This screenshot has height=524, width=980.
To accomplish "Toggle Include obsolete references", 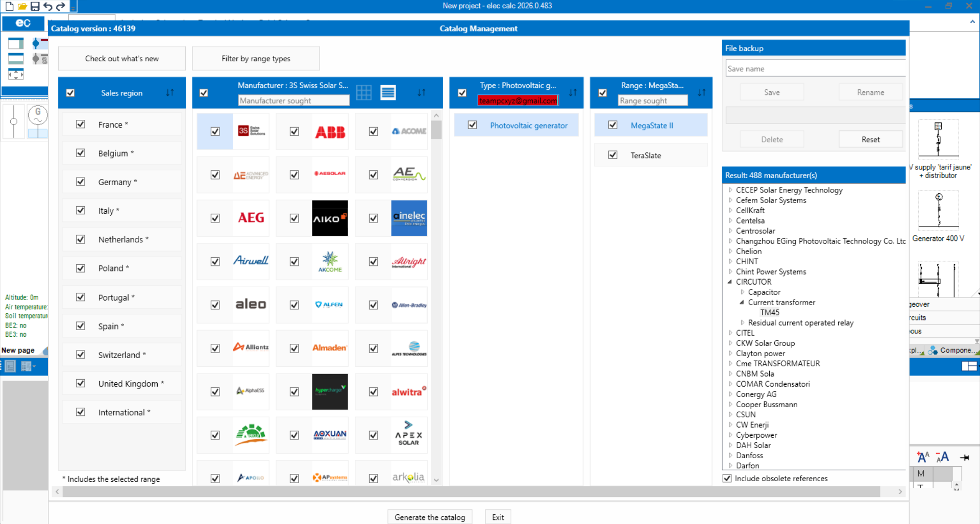I will 727,478.
